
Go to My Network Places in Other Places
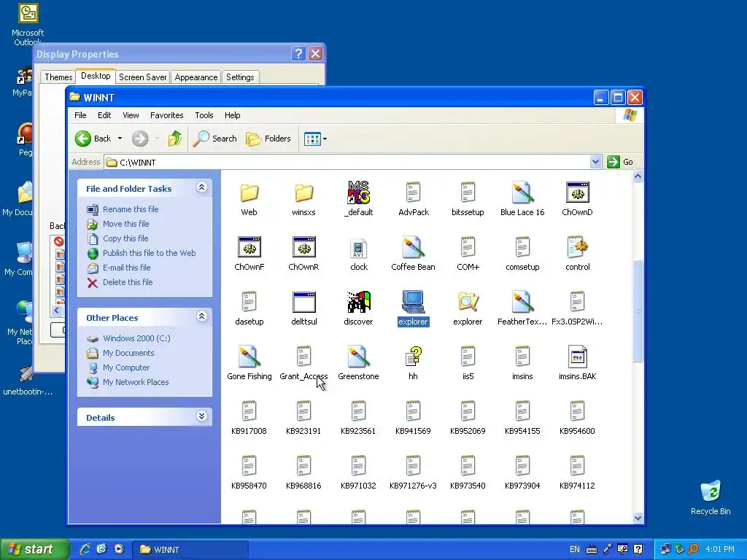tap(135, 382)
